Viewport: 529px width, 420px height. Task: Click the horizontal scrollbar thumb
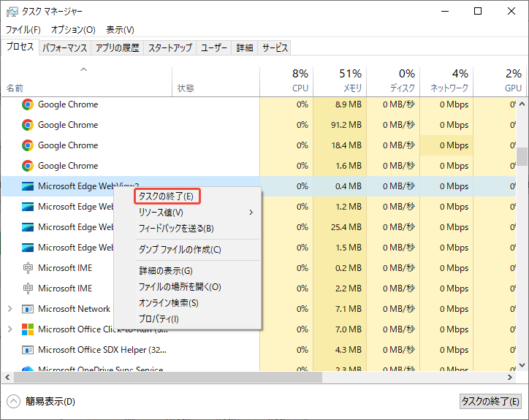[x=168, y=378]
